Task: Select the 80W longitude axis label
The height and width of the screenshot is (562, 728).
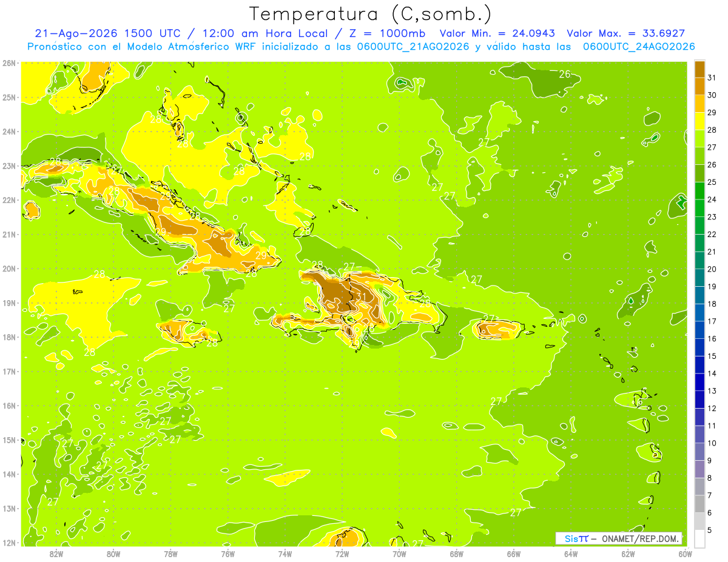Action: 113,554
